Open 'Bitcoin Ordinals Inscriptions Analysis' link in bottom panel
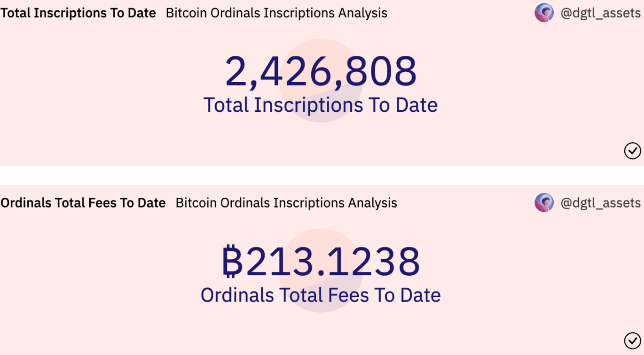The height and width of the screenshot is (355, 644). point(286,203)
